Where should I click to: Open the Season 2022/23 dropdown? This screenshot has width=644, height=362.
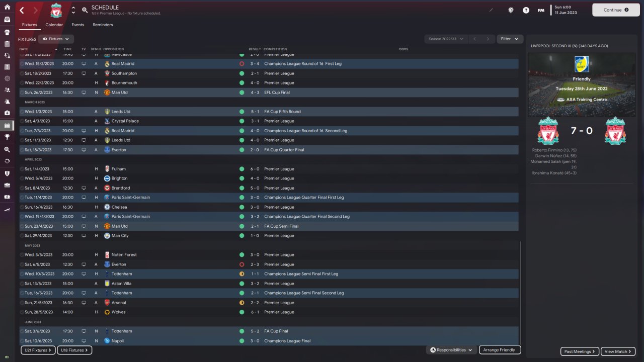[446, 39]
